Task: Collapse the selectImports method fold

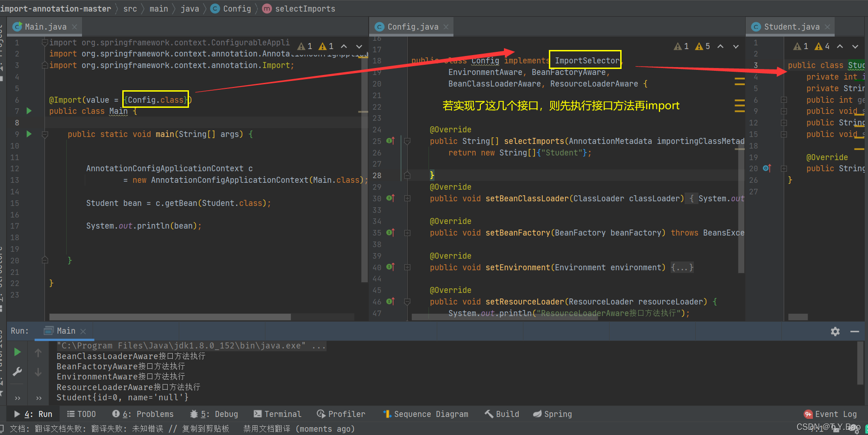Action: 407,141
